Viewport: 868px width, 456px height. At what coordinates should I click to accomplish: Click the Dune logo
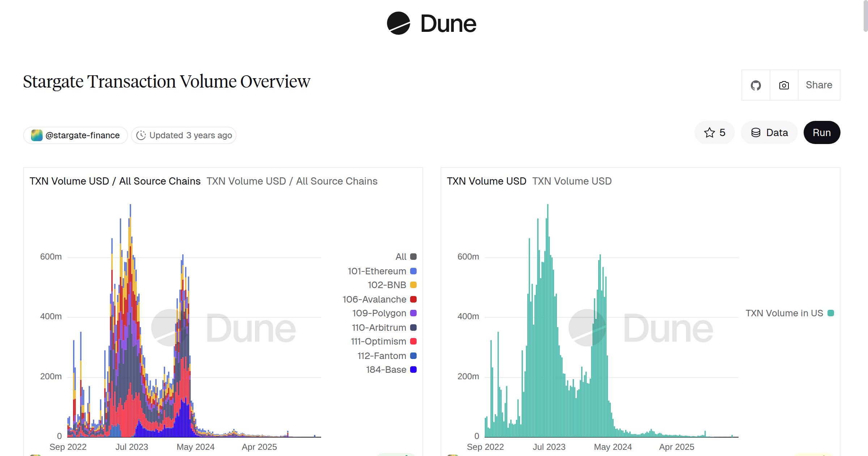(x=431, y=23)
